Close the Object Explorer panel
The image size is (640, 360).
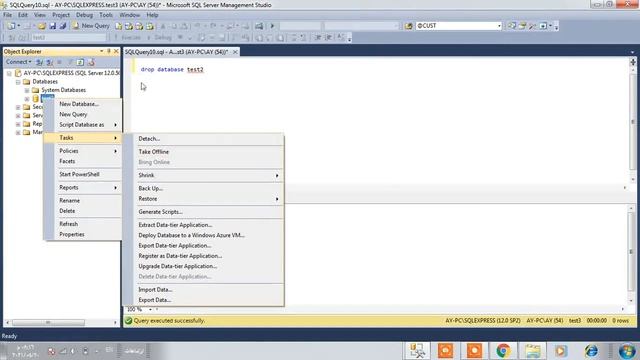116,51
